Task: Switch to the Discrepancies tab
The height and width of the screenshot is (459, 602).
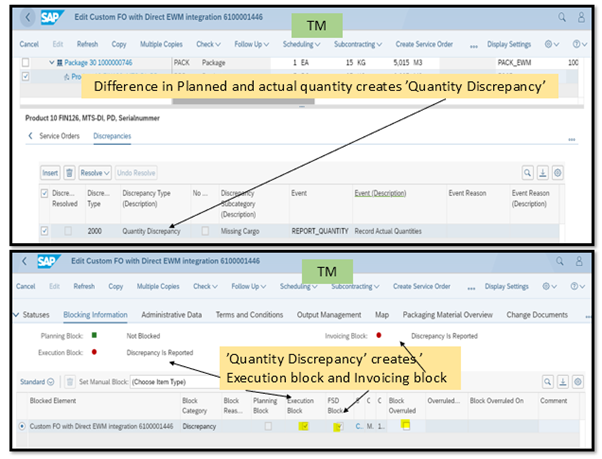Action: pyautogui.click(x=112, y=135)
